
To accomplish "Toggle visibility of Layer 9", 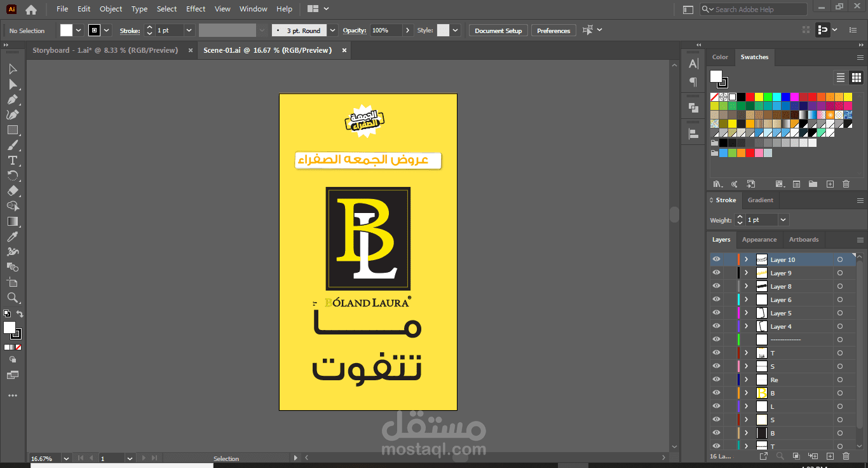I will 716,273.
